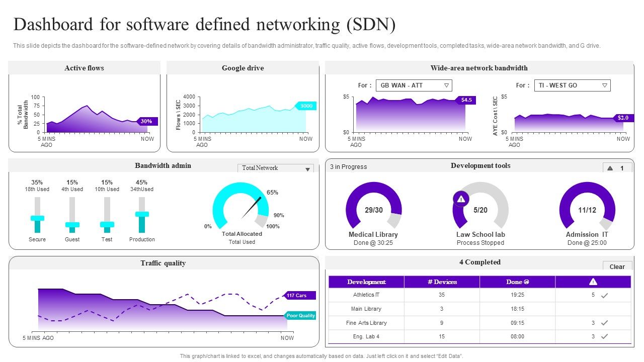Select the Bandwidth admin header

(x=163, y=165)
